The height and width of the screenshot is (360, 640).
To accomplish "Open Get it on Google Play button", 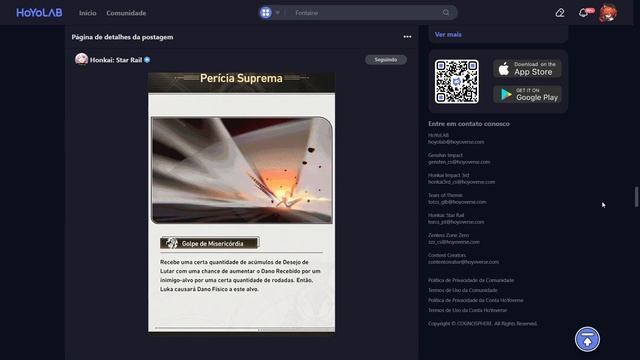I will (527, 94).
